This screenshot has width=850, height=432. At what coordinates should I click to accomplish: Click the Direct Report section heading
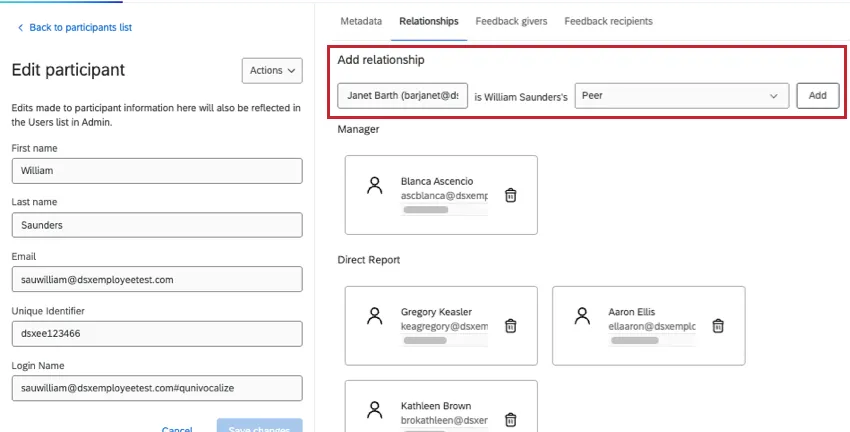[x=369, y=260]
